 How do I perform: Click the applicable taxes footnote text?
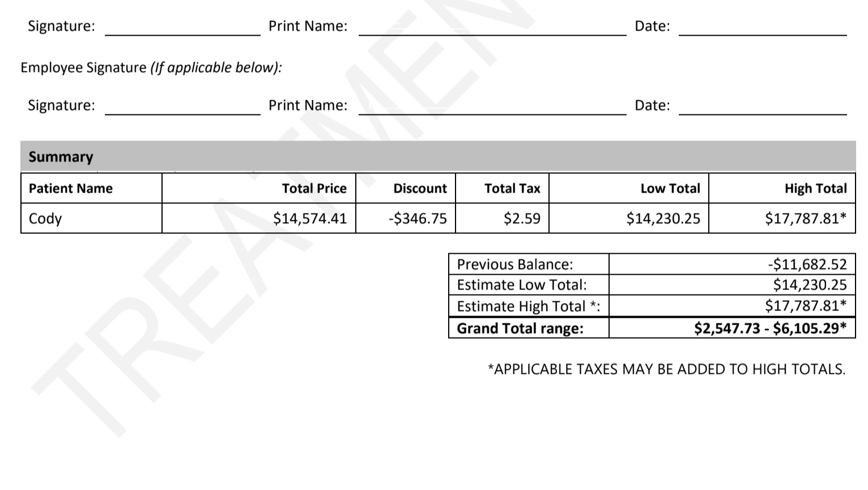pos(666,369)
